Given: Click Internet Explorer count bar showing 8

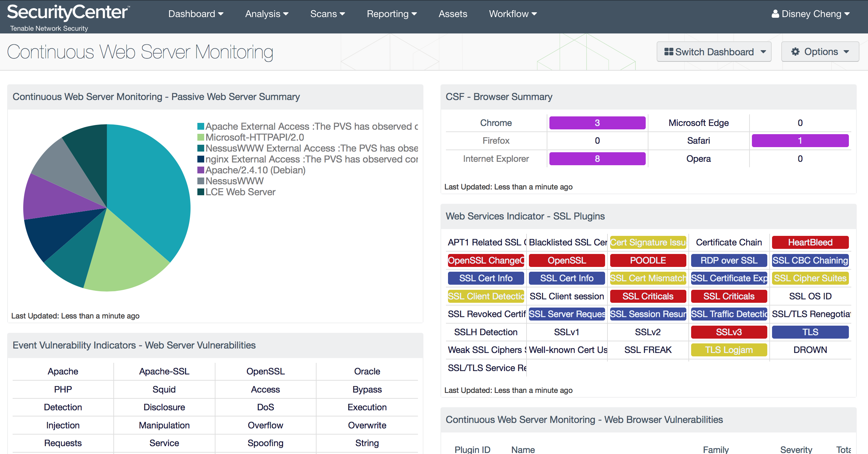Looking at the screenshot, I should 597,159.
